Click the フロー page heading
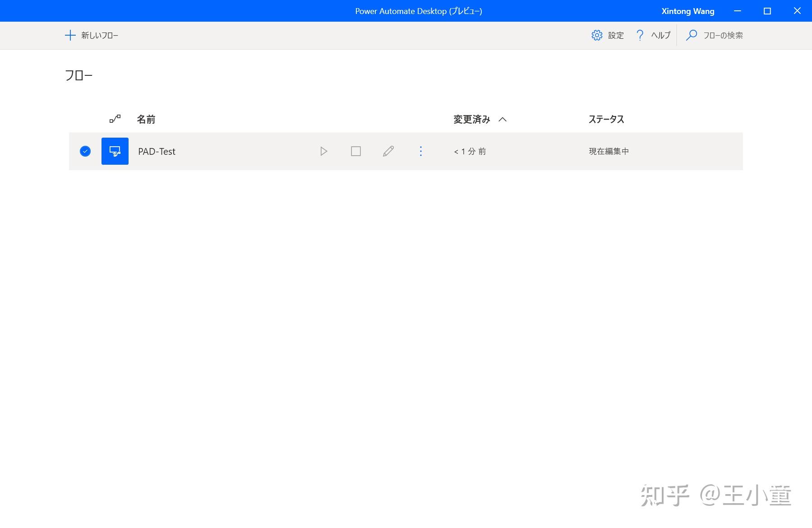Screen dimensions: 812x528 (78, 75)
